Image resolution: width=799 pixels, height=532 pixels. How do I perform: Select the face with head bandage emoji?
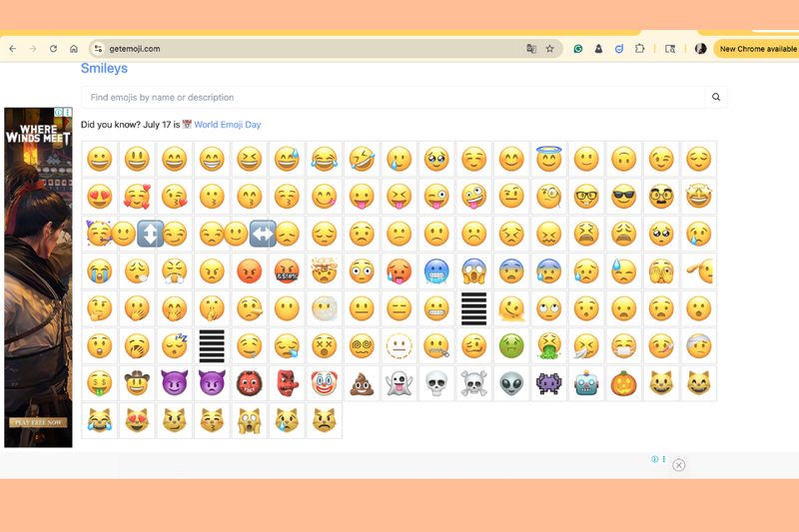(x=698, y=346)
